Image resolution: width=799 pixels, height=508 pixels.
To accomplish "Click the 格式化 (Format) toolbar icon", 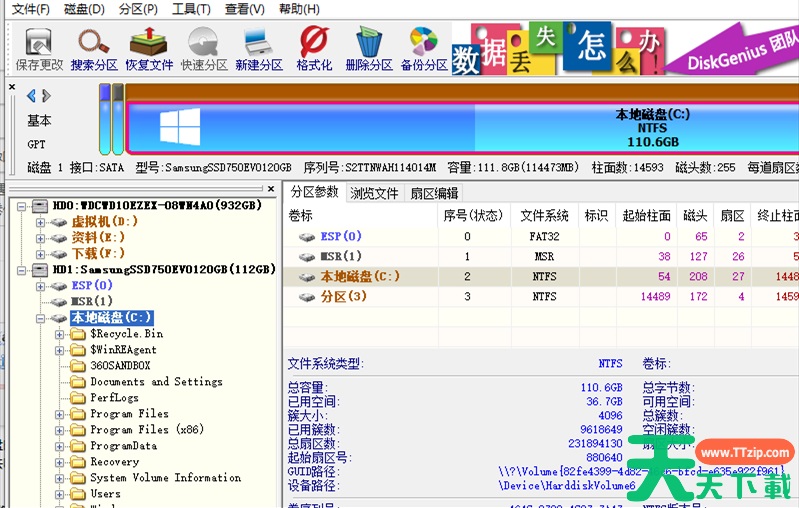I will point(314,47).
